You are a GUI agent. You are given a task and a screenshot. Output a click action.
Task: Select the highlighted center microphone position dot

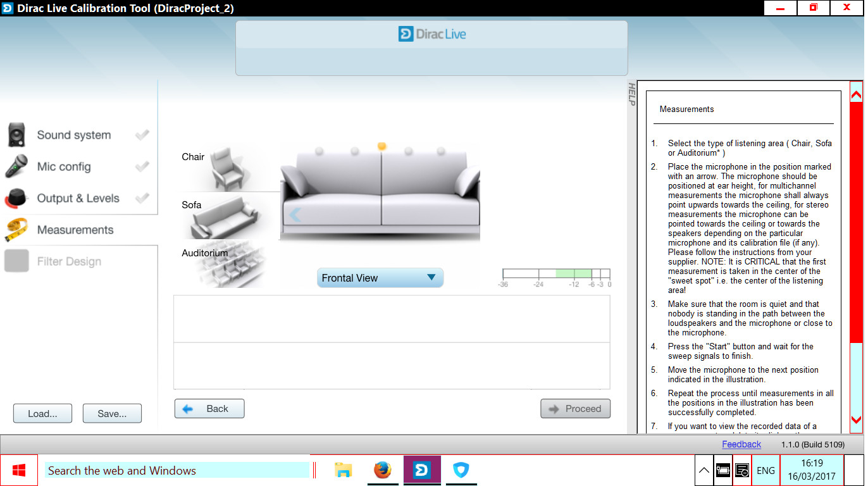(x=381, y=146)
